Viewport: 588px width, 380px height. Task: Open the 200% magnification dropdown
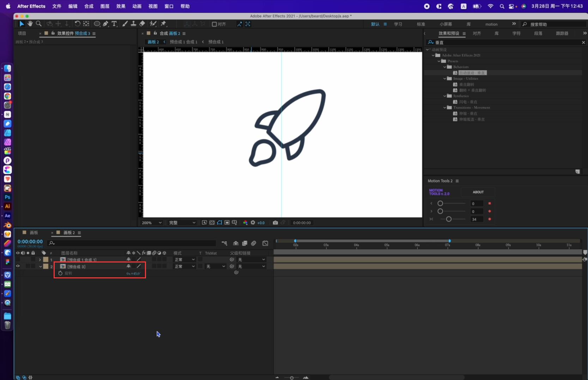tap(151, 223)
